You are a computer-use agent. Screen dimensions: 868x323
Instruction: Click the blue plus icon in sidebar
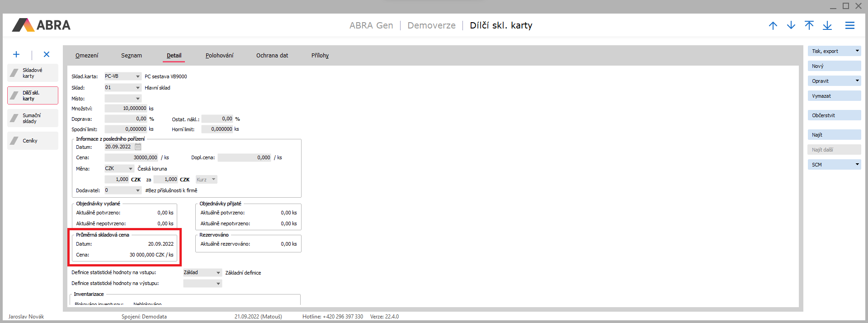(x=16, y=55)
